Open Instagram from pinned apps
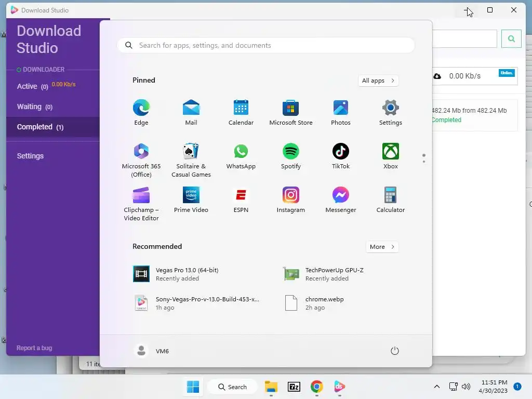 coord(291,200)
